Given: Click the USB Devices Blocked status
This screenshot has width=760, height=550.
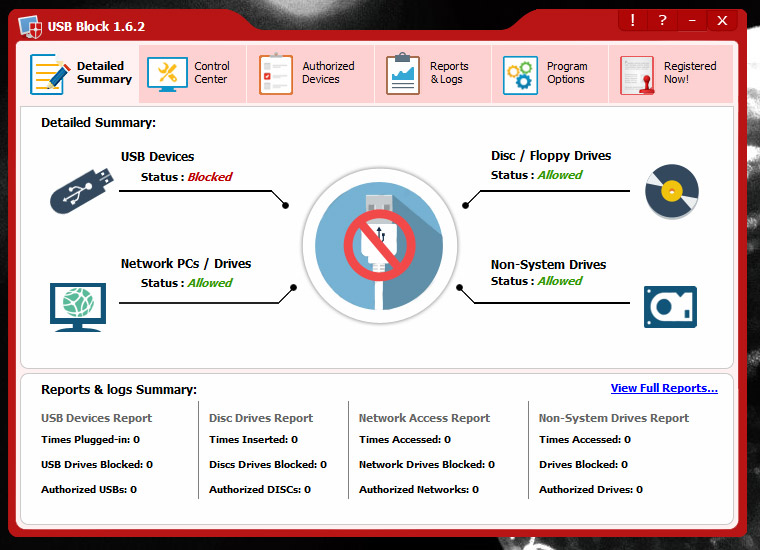Looking at the screenshot, I should (x=209, y=177).
